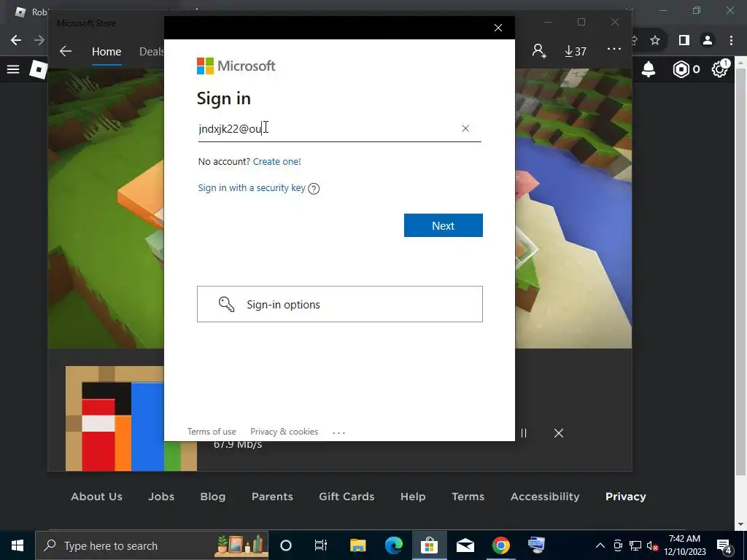
Task: Open File Explorer from the taskbar
Action: point(357,545)
